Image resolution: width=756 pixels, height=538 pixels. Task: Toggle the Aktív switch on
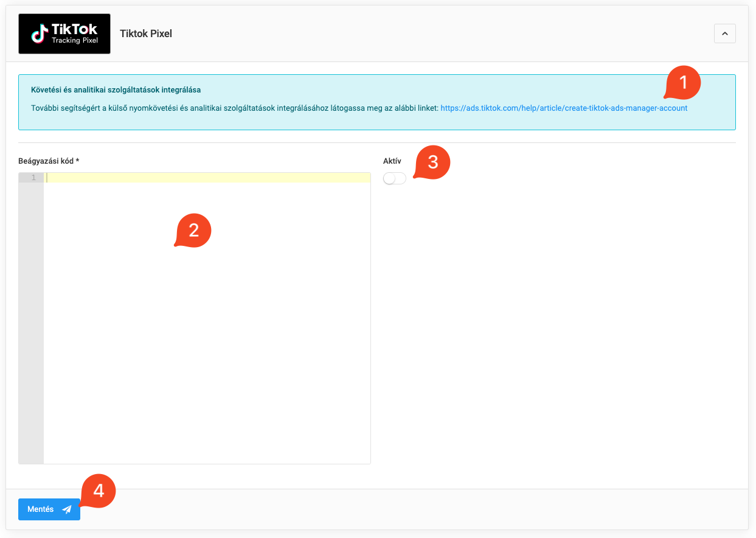tap(395, 178)
